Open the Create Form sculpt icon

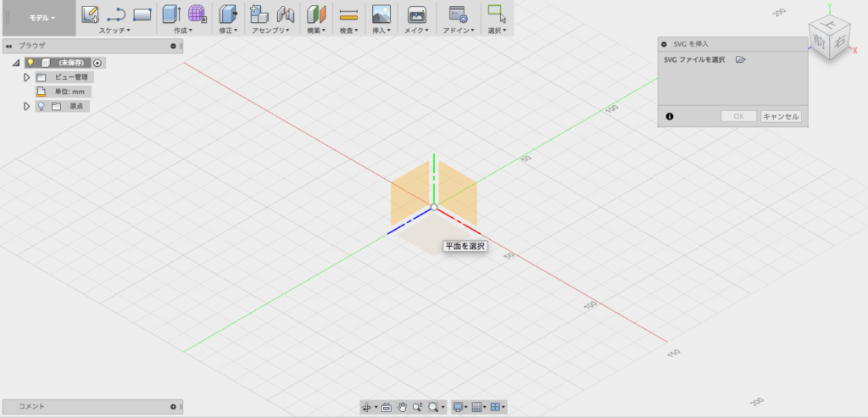tap(197, 14)
